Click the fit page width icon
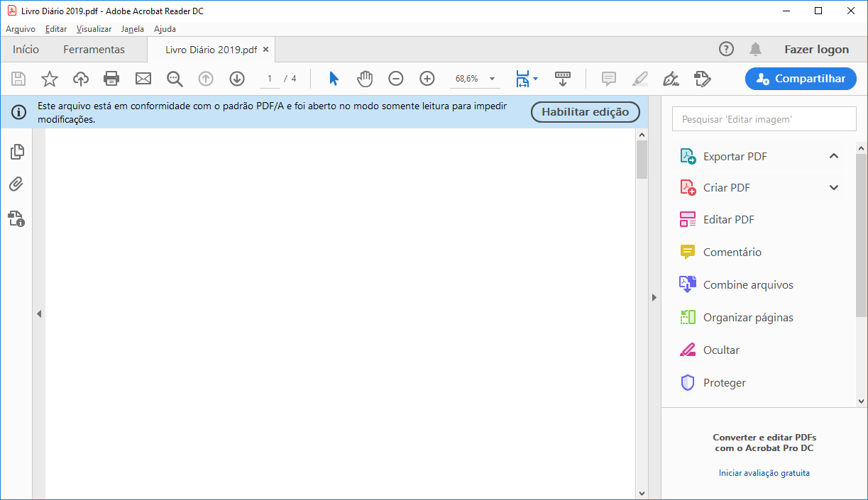Image resolution: width=868 pixels, height=500 pixels. click(522, 79)
